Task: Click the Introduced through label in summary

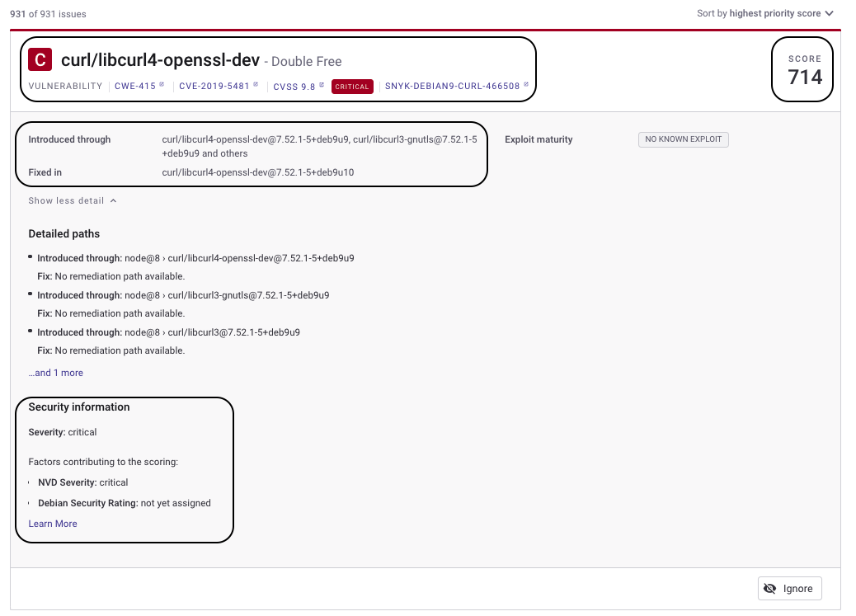Action: pos(69,140)
